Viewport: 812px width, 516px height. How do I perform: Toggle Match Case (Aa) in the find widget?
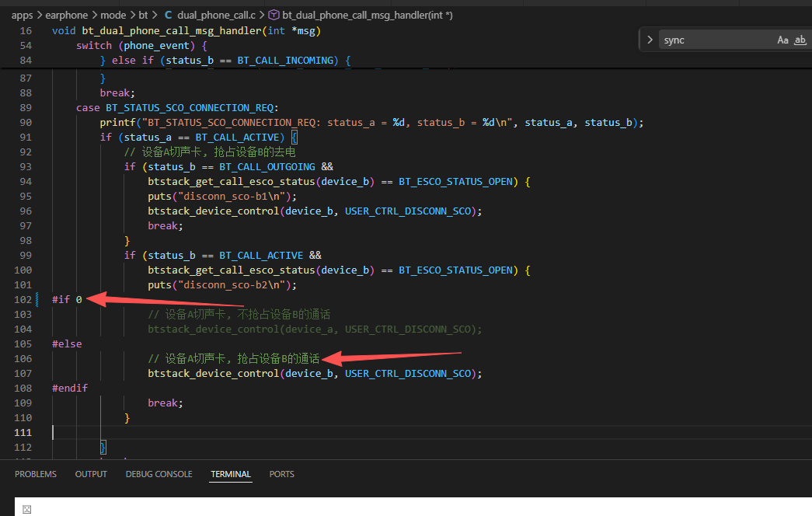(782, 40)
